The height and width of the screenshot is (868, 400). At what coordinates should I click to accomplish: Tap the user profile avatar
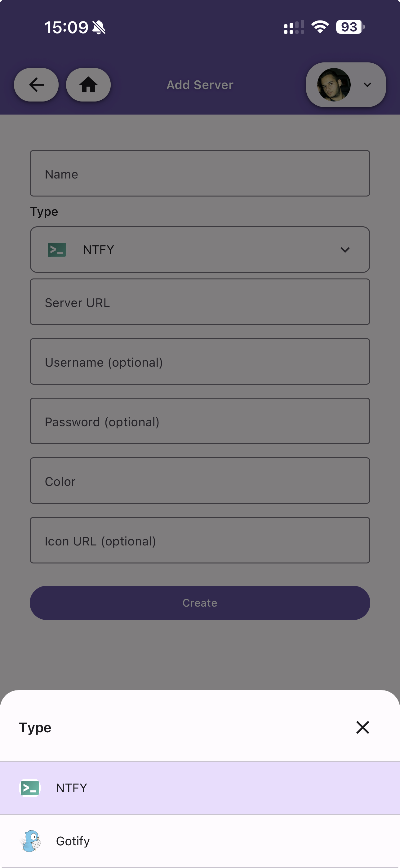(x=334, y=84)
